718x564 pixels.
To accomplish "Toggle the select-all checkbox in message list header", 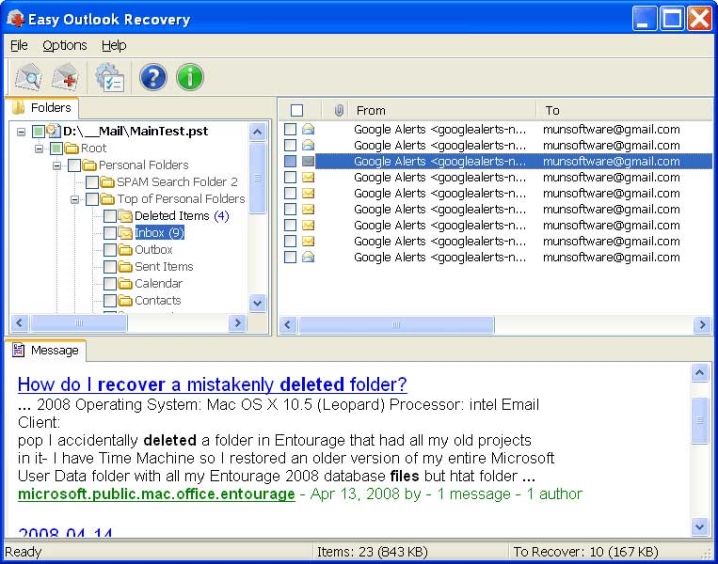I will [x=297, y=111].
